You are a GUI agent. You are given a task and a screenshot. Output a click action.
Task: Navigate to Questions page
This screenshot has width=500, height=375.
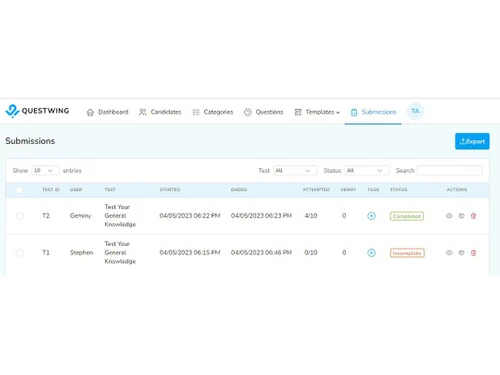(x=263, y=112)
